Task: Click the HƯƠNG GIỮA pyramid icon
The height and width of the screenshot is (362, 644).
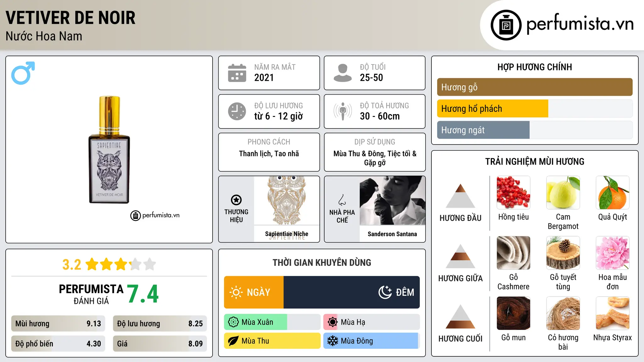Action: 460,256
